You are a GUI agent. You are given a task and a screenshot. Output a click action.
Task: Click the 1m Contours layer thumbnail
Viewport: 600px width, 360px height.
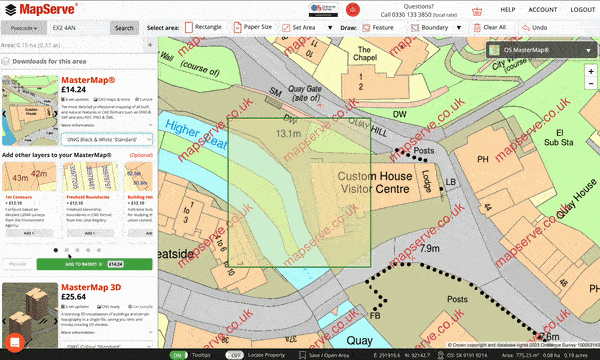coord(29,176)
